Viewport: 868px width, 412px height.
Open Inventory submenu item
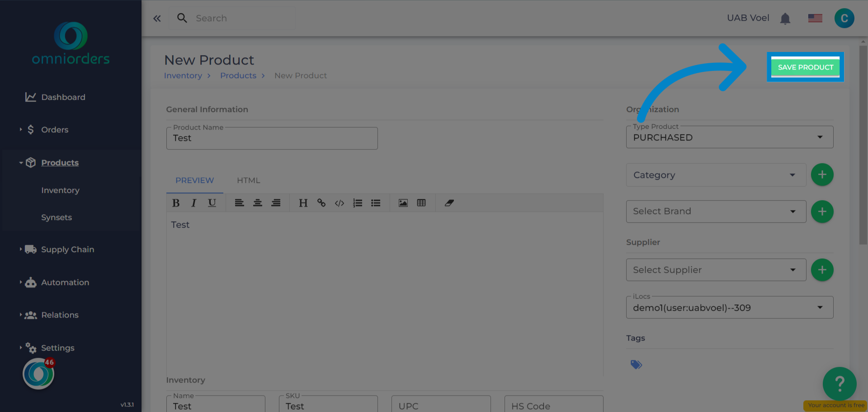click(x=60, y=190)
